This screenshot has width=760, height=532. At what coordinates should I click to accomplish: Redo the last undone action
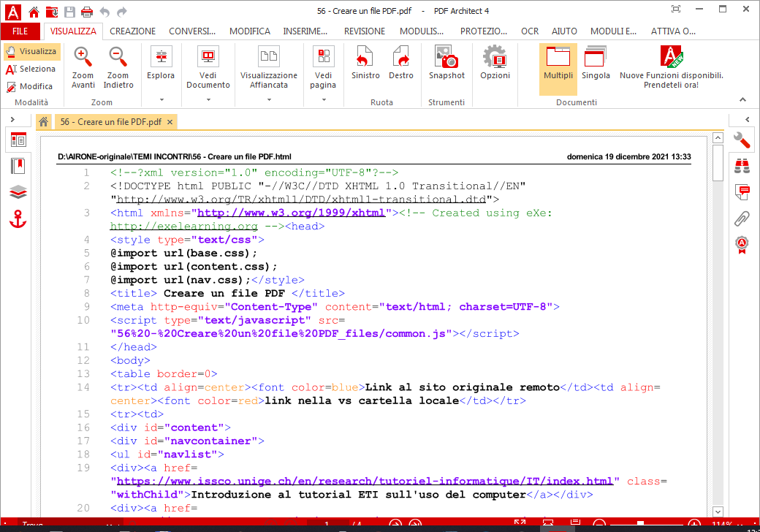[122, 12]
